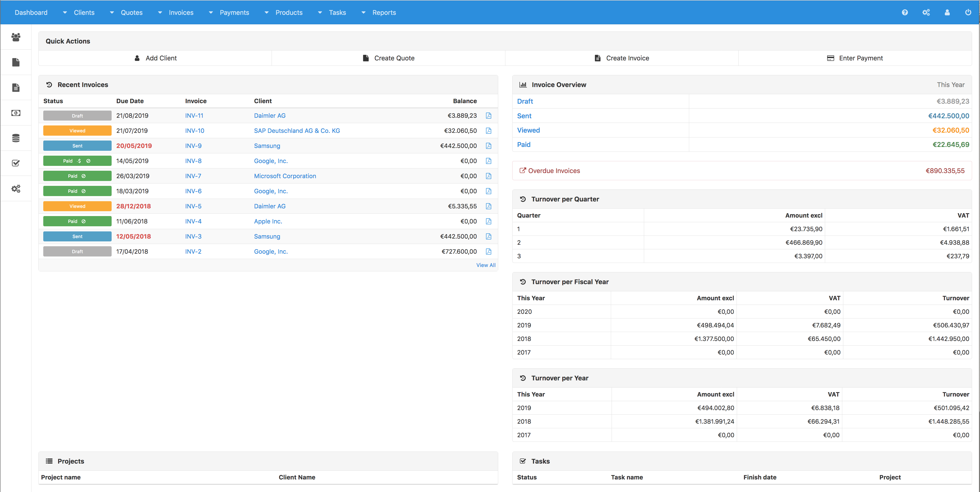The width and height of the screenshot is (980, 492).
Task: Open the settings cogs icon in sidebar
Action: tap(16, 189)
